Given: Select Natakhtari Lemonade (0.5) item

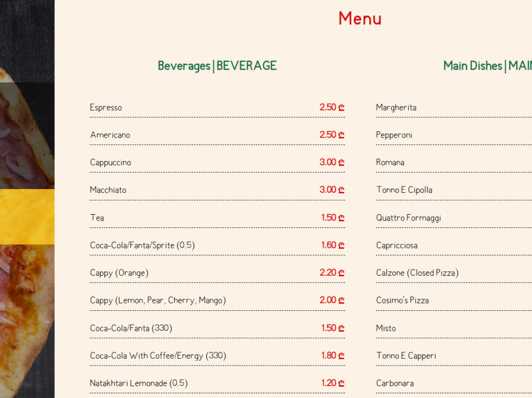Looking at the screenshot, I should pyautogui.click(x=139, y=383).
